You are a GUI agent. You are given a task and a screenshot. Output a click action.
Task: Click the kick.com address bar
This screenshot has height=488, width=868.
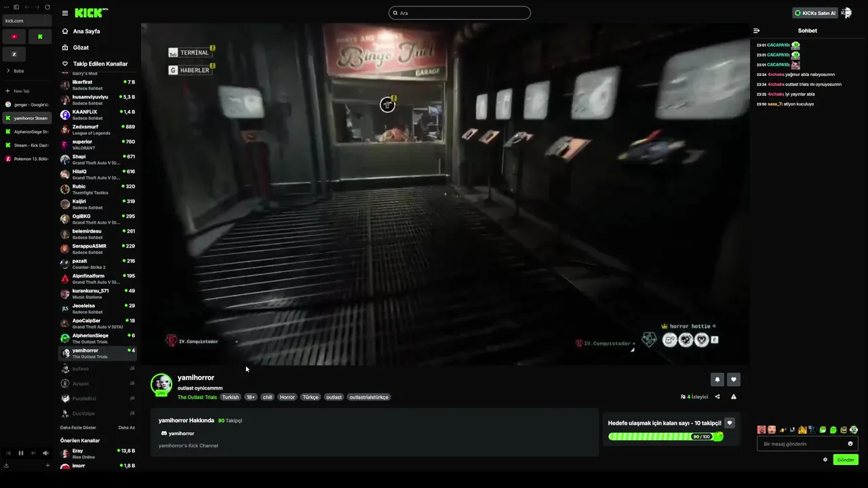[27, 20]
